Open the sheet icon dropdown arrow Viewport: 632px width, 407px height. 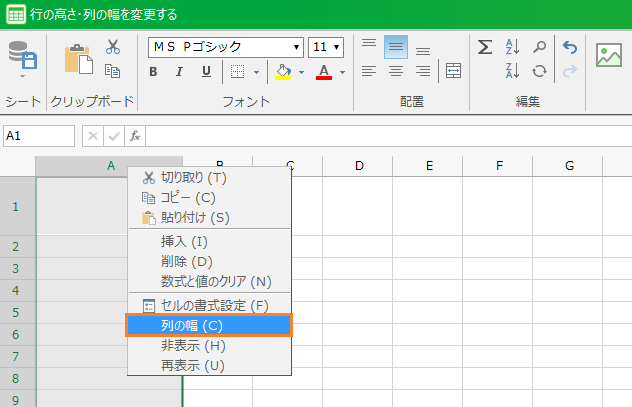[23, 76]
